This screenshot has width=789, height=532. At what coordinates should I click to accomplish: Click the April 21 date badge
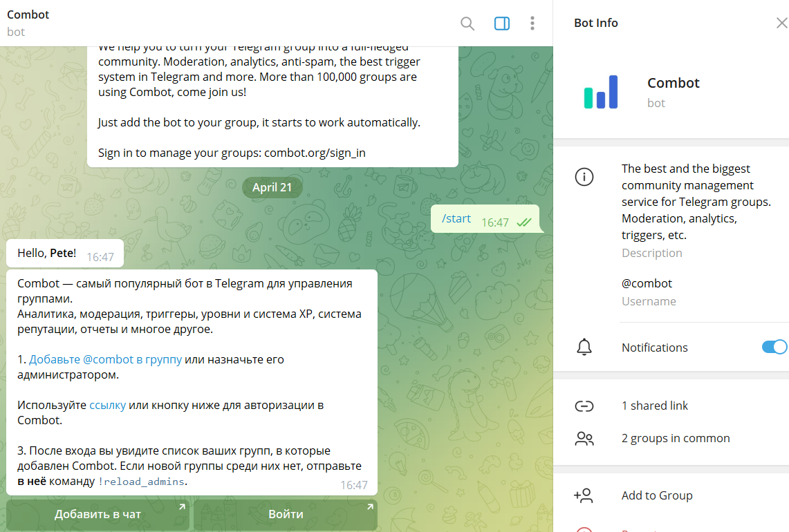[x=272, y=187]
